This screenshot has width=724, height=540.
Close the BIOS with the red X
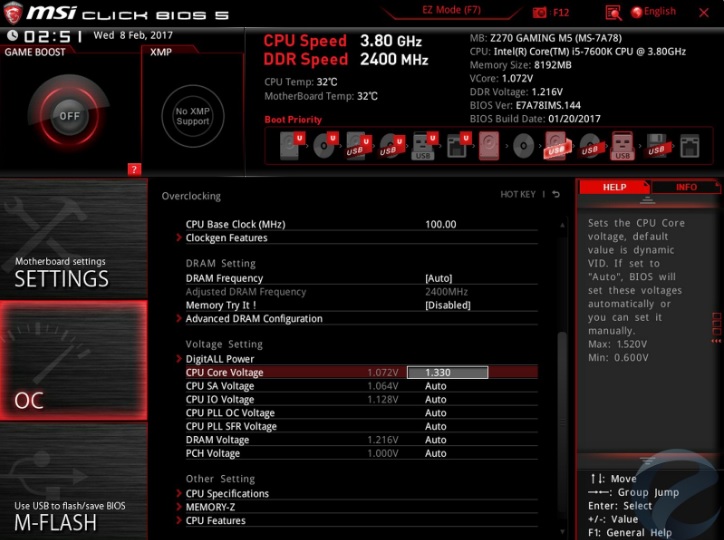(x=704, y=12)
